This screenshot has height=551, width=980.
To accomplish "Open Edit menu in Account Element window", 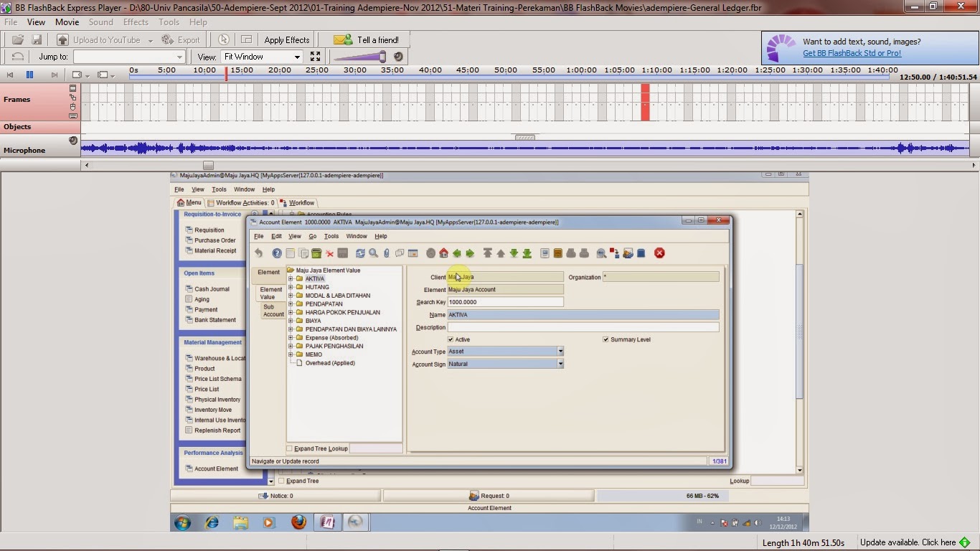I will tap(276, 236).
